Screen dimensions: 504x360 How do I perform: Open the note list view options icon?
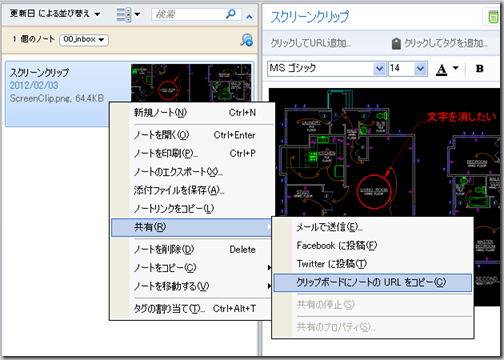(123, 15)
